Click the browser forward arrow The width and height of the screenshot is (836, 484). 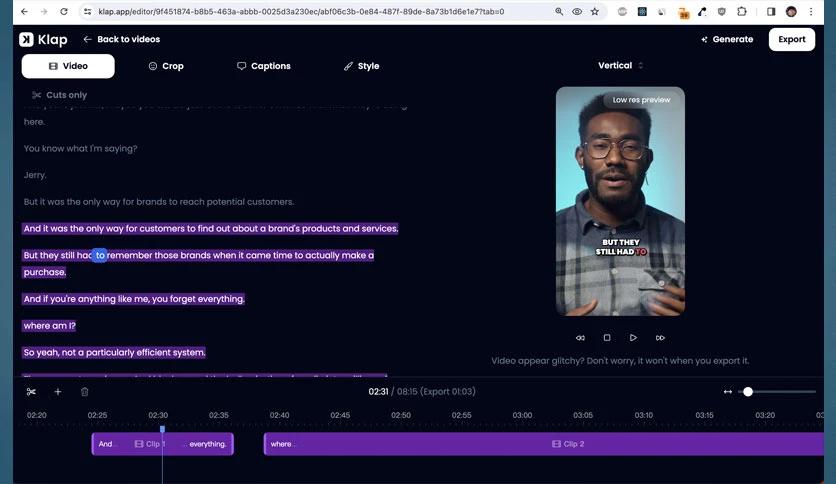tap(44, 11)
